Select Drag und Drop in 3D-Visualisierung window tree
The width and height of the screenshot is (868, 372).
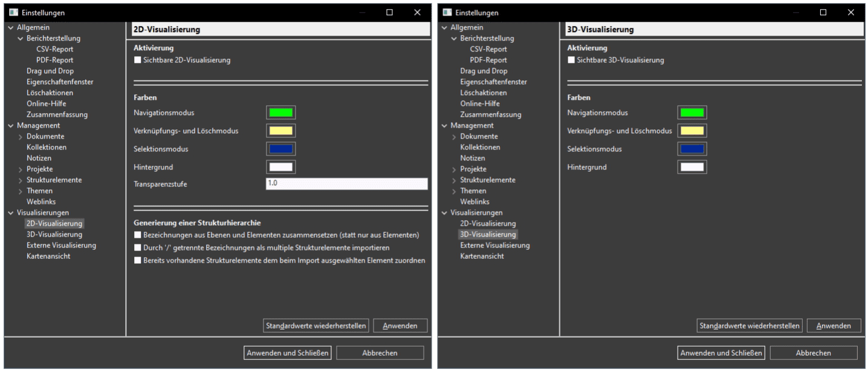tap(484, 71)
